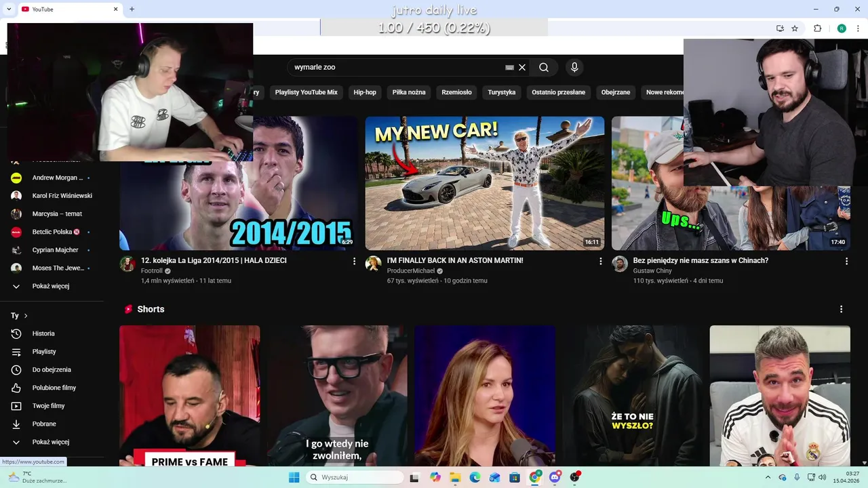Open the Karol Friz Wiśniewski subscription
The image size is (868, 488).
52,196
